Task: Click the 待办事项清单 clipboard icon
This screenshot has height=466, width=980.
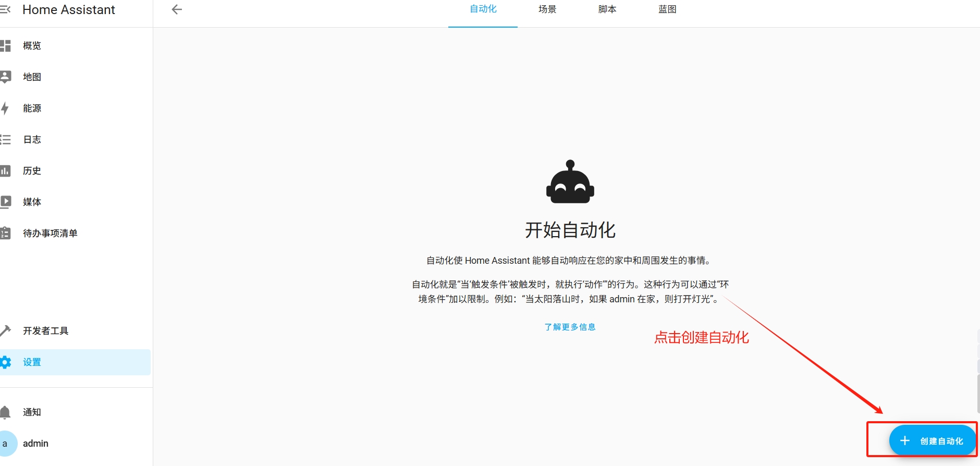Action: pos(5,234)
